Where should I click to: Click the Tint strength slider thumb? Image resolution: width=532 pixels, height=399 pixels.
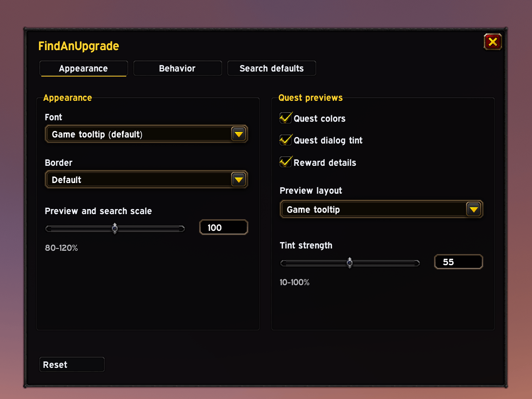(x=350, y=263)
